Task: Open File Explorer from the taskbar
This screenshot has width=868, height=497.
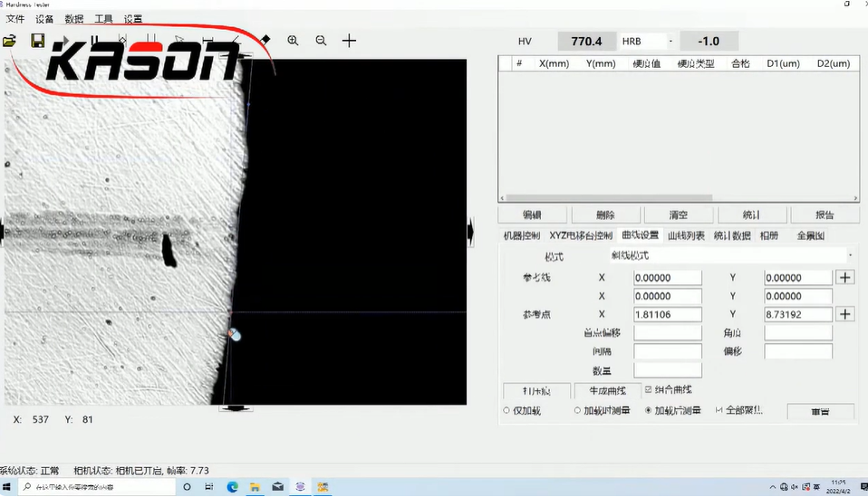Action: [x=256, y=487]
